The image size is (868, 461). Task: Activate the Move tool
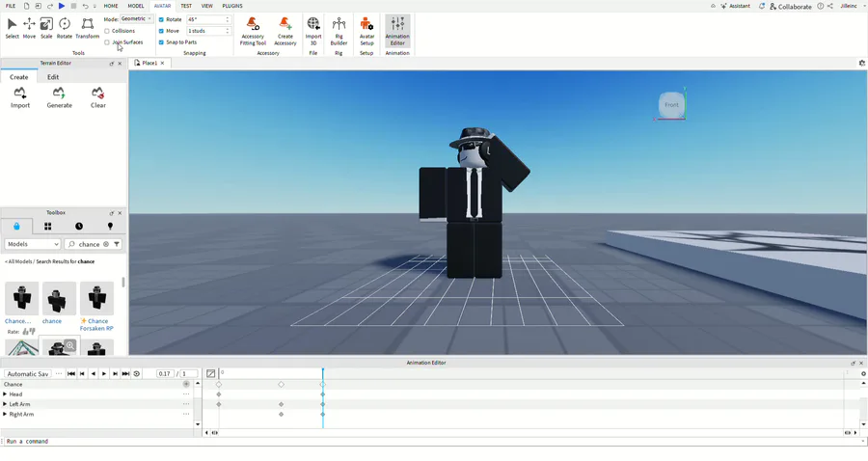click(29, 28)
